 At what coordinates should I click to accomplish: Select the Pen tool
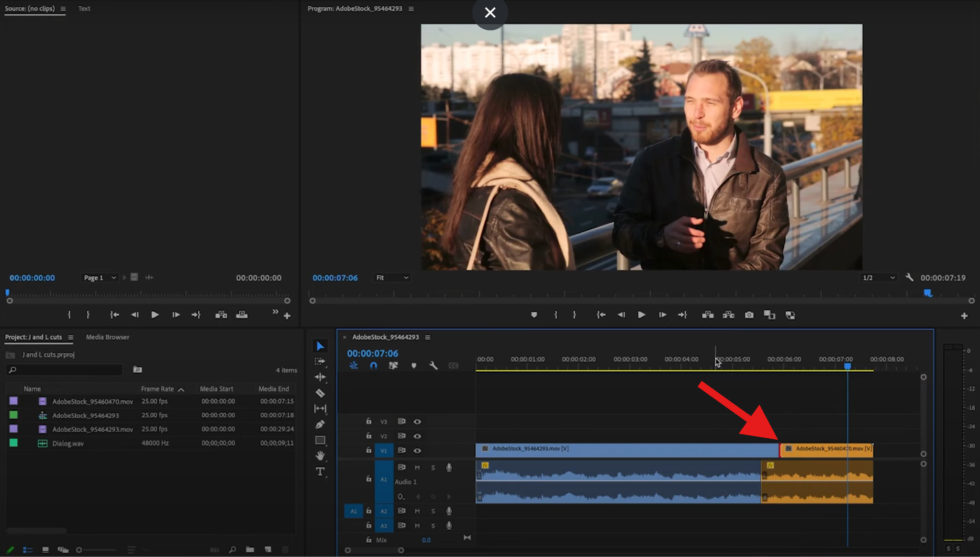pos(320,424)
